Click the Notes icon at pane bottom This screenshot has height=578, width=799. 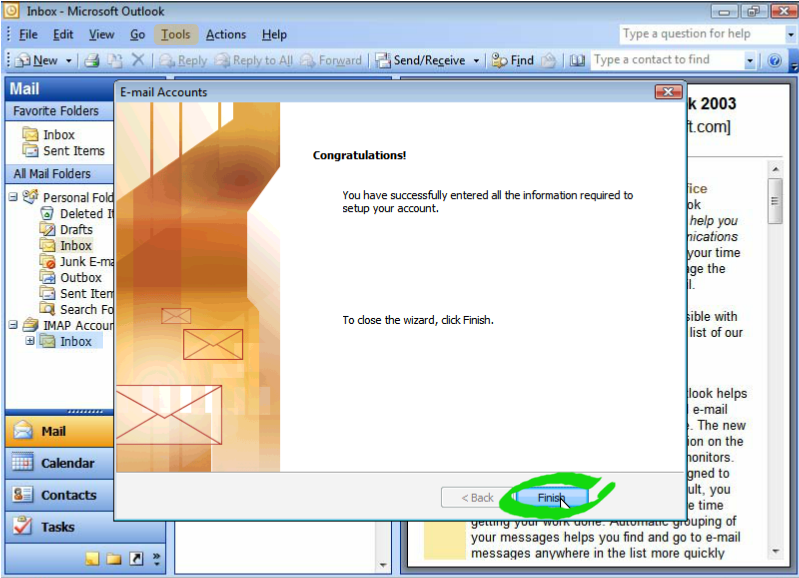[x=92, y=559]
